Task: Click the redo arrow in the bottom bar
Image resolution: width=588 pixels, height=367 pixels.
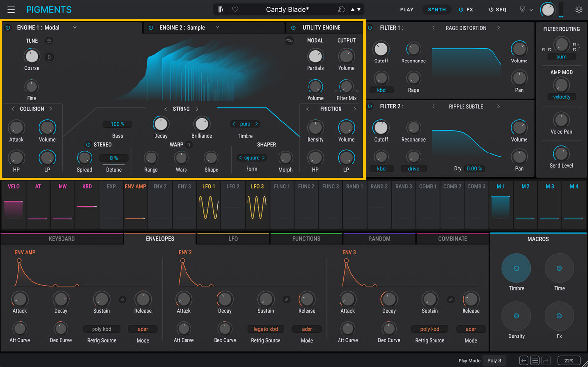Action: pos(546,360)
